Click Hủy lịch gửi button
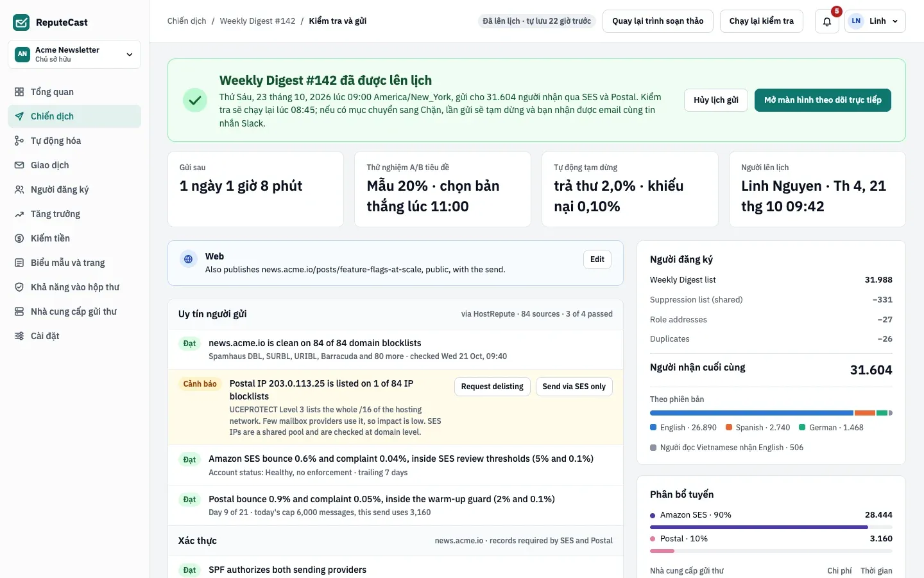 [716, 100]
